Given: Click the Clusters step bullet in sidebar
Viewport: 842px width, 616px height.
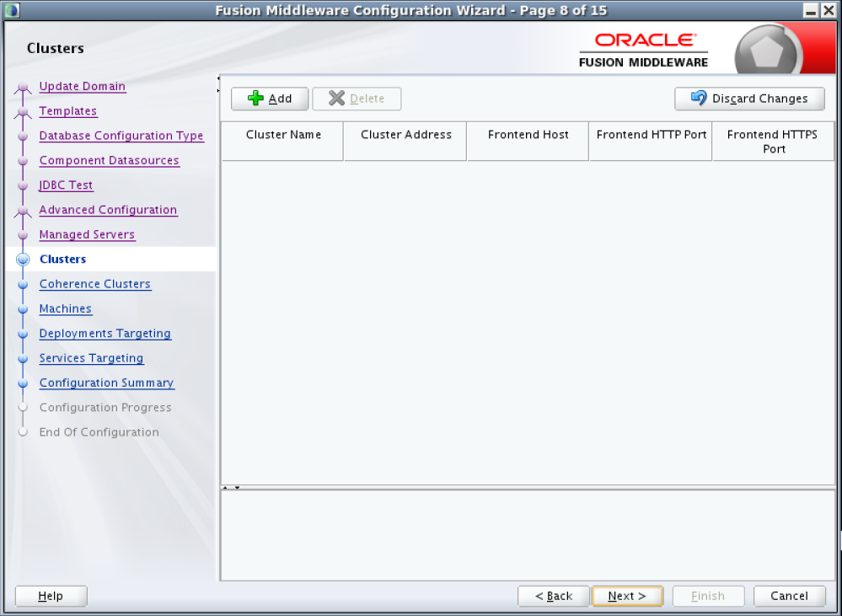Looking at the screenshot, I should 23,260.
